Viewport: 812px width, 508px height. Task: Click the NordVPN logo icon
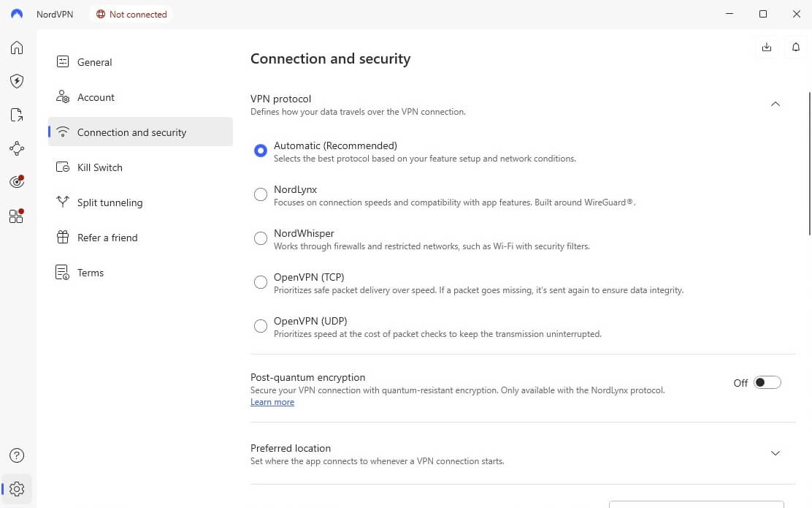click(x=17, y=14)
